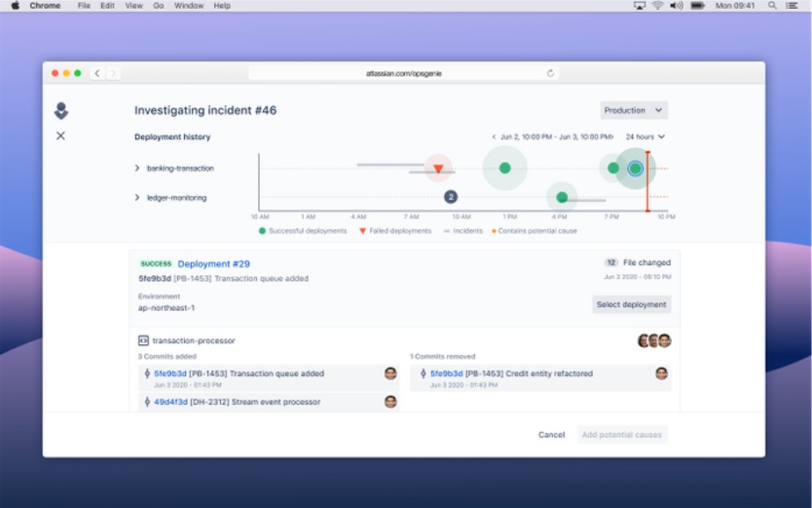
Task: Open the Deployment #29 link
Action: 214,264
